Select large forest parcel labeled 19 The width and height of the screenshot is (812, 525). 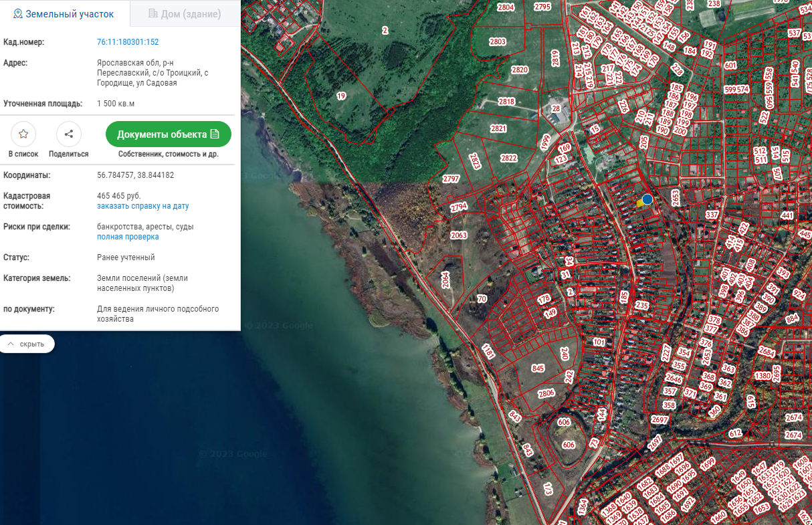click(341, 96)
